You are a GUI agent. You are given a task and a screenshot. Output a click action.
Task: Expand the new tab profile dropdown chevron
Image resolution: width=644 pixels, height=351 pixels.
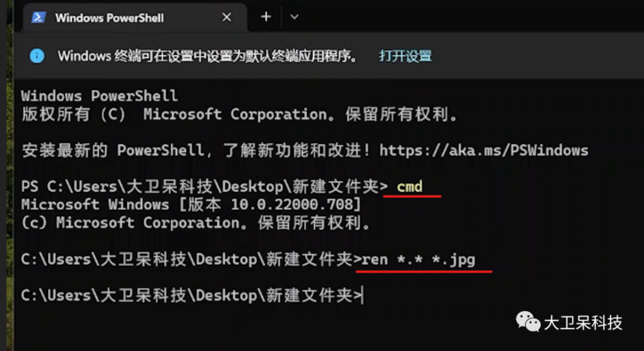coord(294,17)
